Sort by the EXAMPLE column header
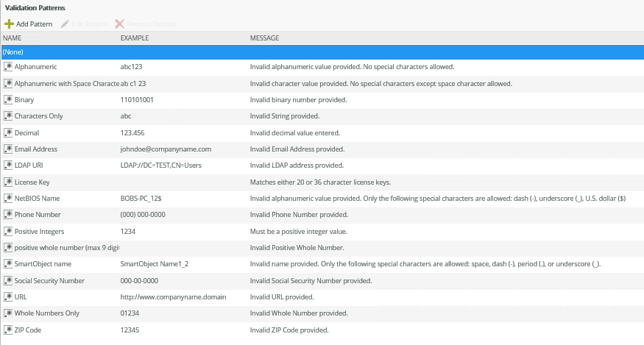 pos(135,38)
